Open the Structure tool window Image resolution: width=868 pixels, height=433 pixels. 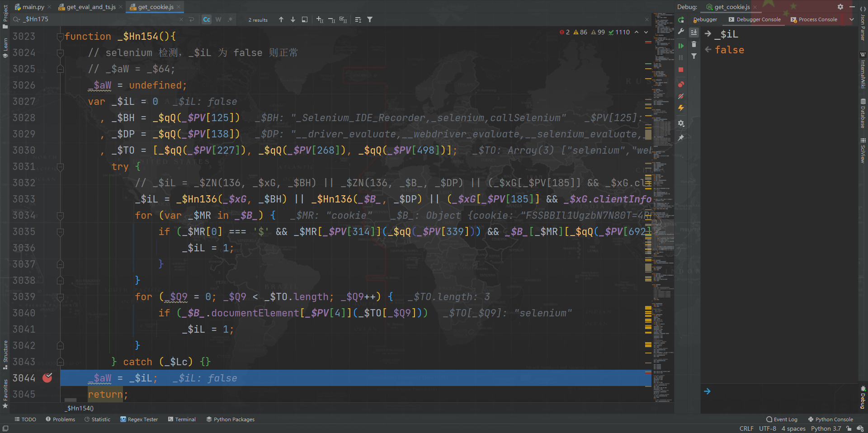[5, 354]
